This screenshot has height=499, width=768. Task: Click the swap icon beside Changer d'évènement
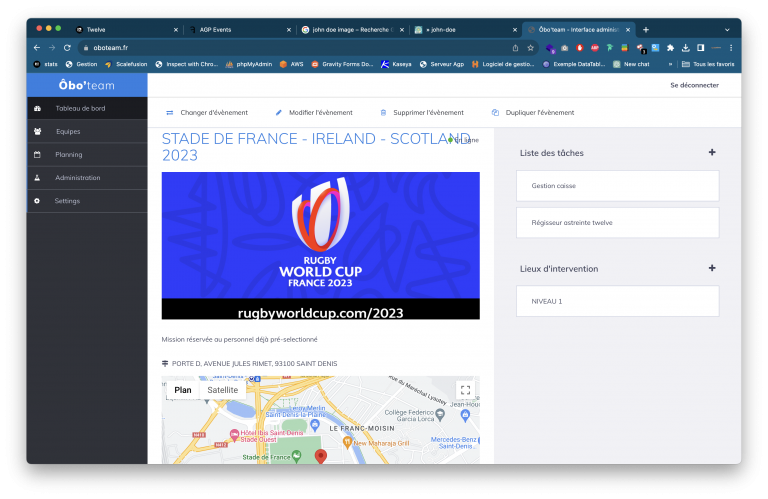[169, 113]
